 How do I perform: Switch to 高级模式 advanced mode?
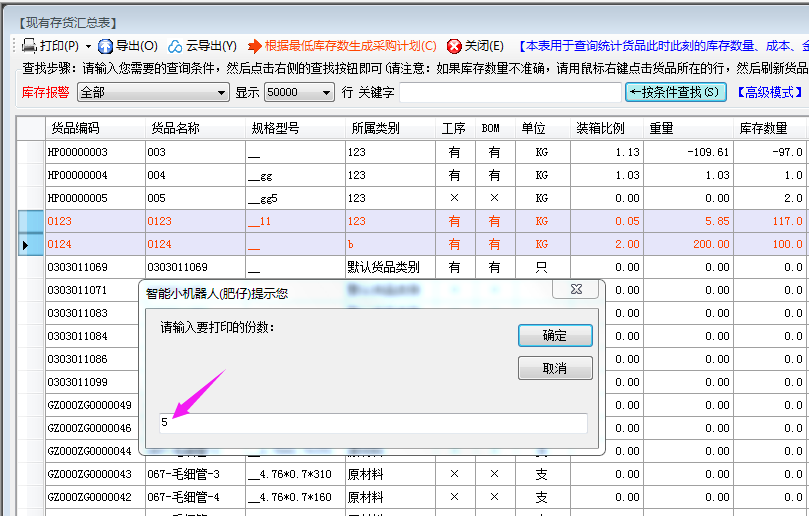[770, 92]
